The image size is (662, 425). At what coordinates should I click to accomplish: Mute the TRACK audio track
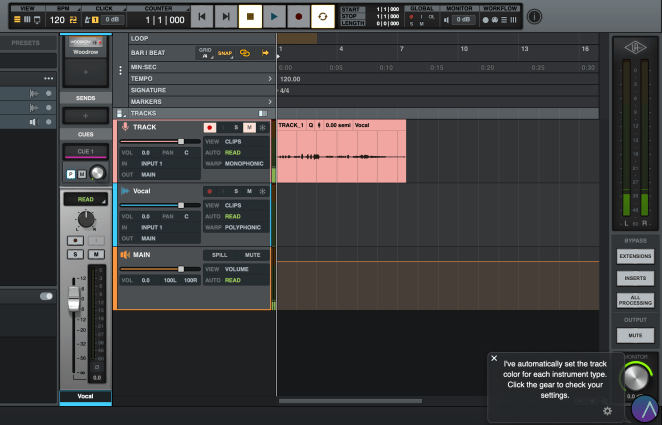point(248,128)
